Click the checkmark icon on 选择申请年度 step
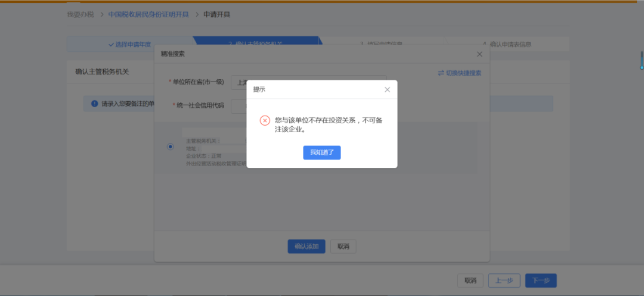The width and height of the screenshot is (644, 296). pyautogui.click(x=111, y=44)
